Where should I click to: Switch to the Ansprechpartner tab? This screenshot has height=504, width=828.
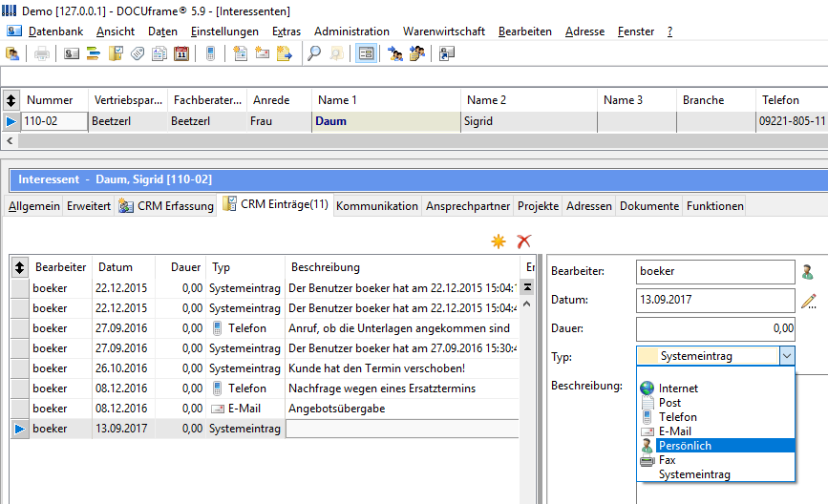pyautogui.click(x=468, y=206)
